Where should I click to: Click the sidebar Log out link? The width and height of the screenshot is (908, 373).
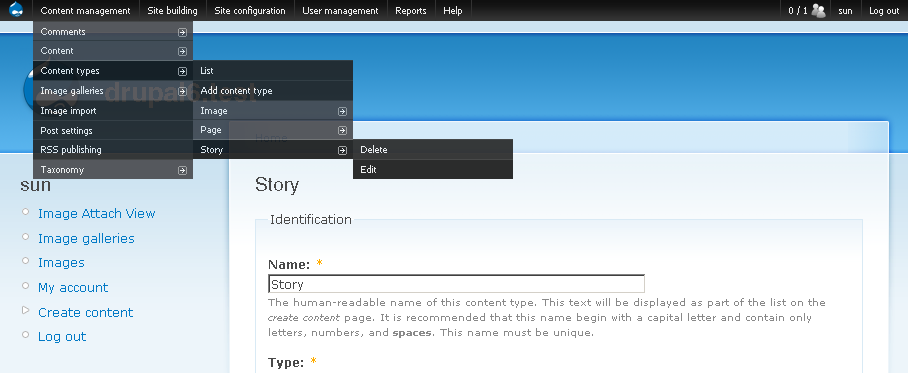(62, 337)
